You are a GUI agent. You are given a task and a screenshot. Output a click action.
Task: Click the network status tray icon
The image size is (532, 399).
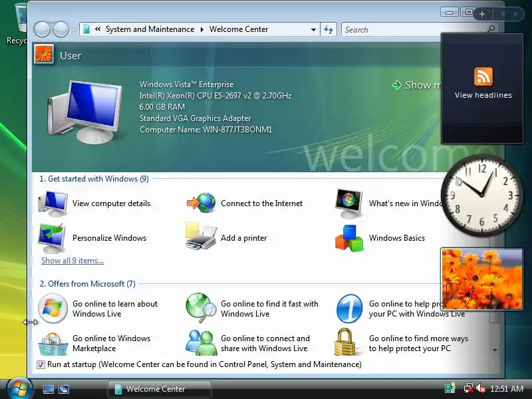pyautogui.click(x=468, y=388)
